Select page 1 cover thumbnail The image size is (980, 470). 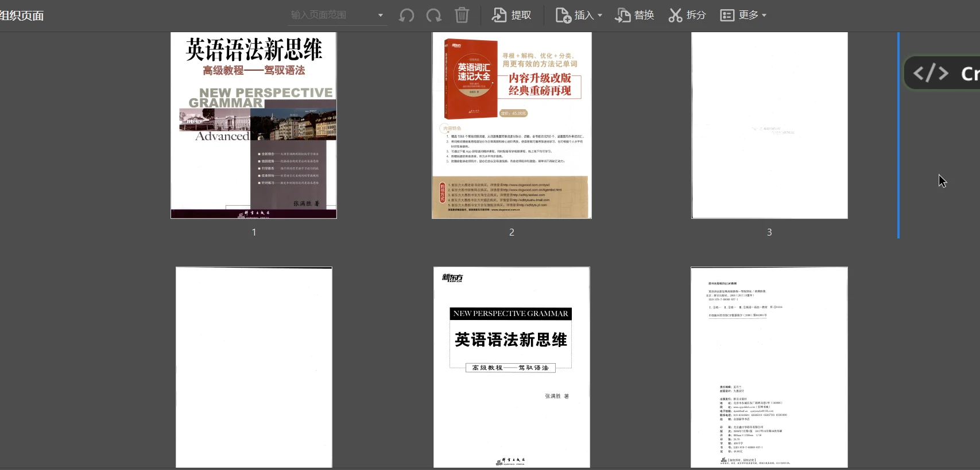(254, 125)
